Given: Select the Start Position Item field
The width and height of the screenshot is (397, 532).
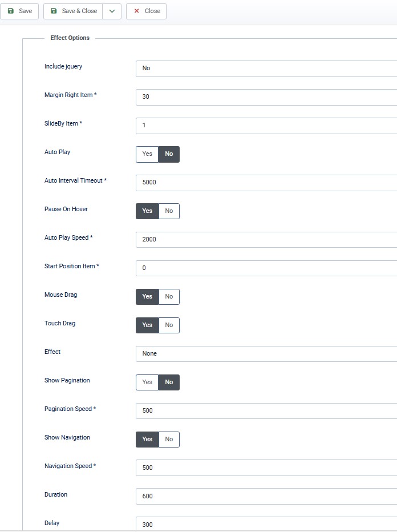Looking at the screenshot, I should [x=266, y=268].
